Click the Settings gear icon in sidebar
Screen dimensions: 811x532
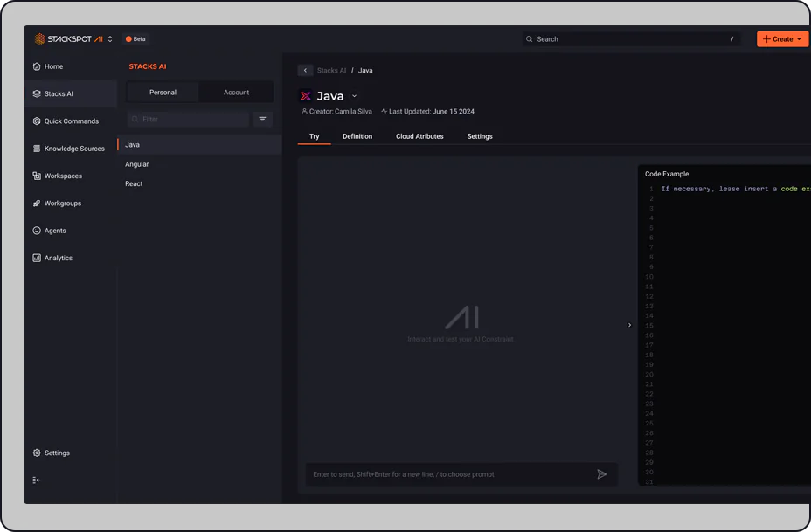pyautogui.click(x=37, y=453)
